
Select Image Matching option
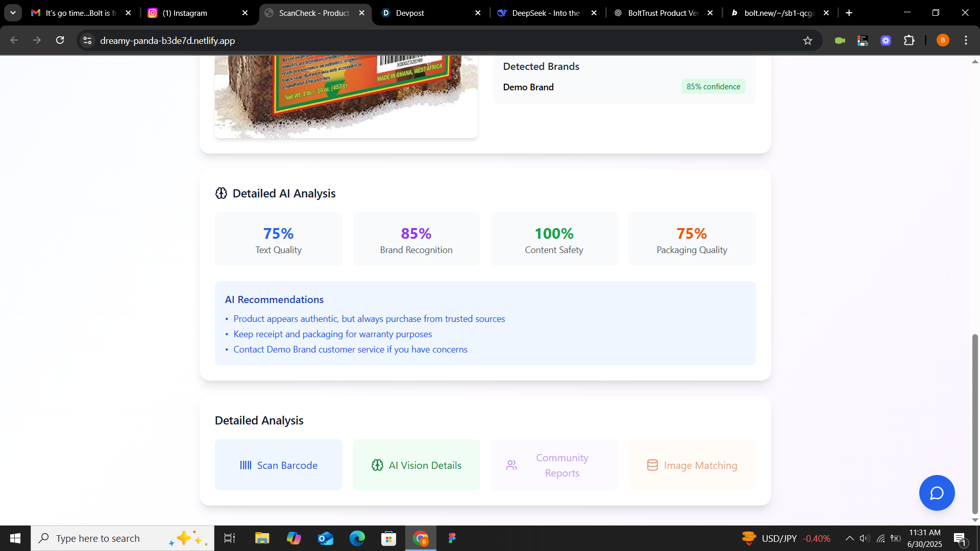tap(692, 465)
